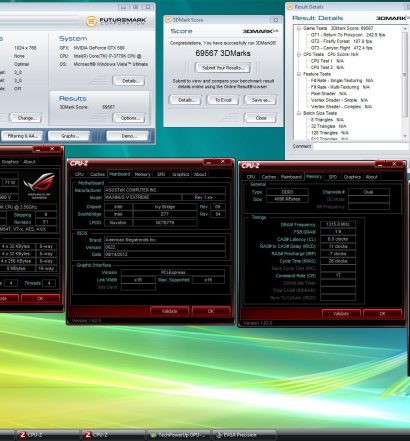Open Graphics tab in CPU-Z Memory window
The image size is (410, 441).
(x=352, y=177)
